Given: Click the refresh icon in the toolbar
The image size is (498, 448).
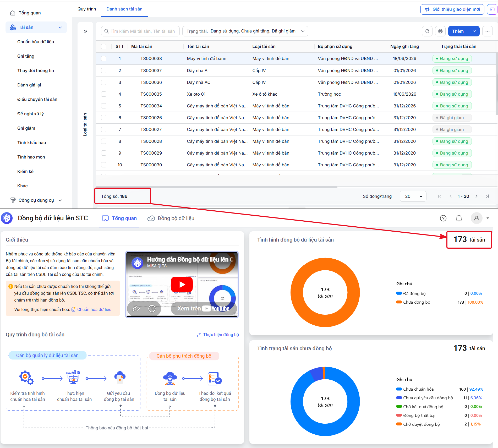Looking at the screenshot, I should pos(427,31).
